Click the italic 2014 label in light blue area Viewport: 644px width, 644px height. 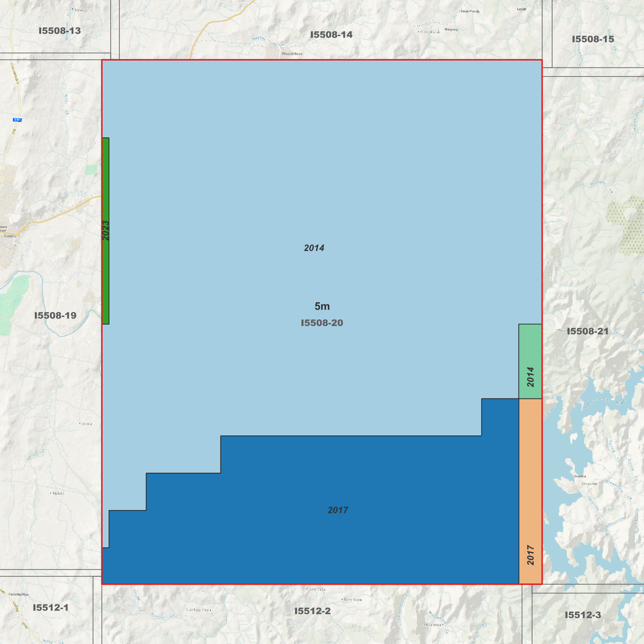(314, 248)
